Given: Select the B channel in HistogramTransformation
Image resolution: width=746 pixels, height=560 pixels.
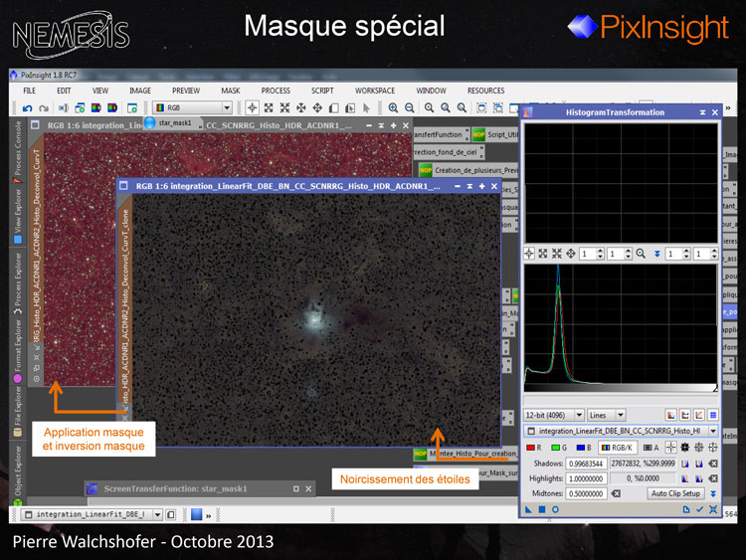Looking at the screenshot, I should tap(584, 448).
